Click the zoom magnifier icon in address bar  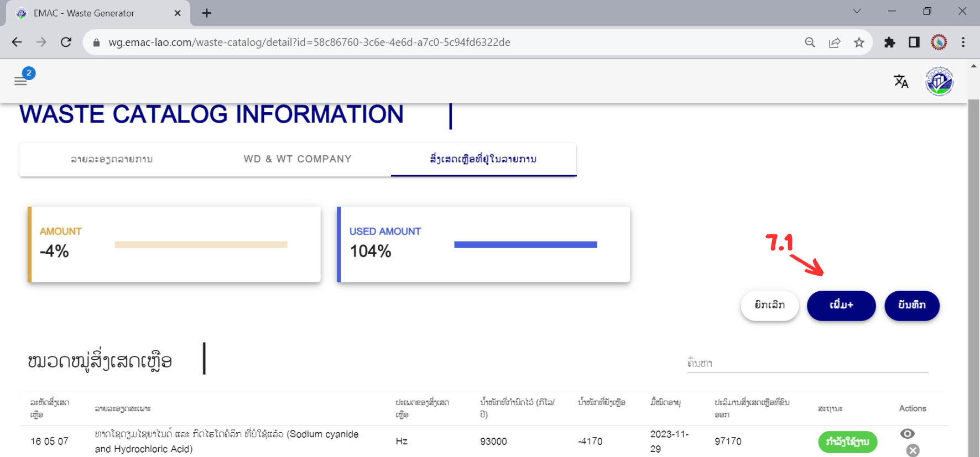pyautogui.click(x=810, y=43)
